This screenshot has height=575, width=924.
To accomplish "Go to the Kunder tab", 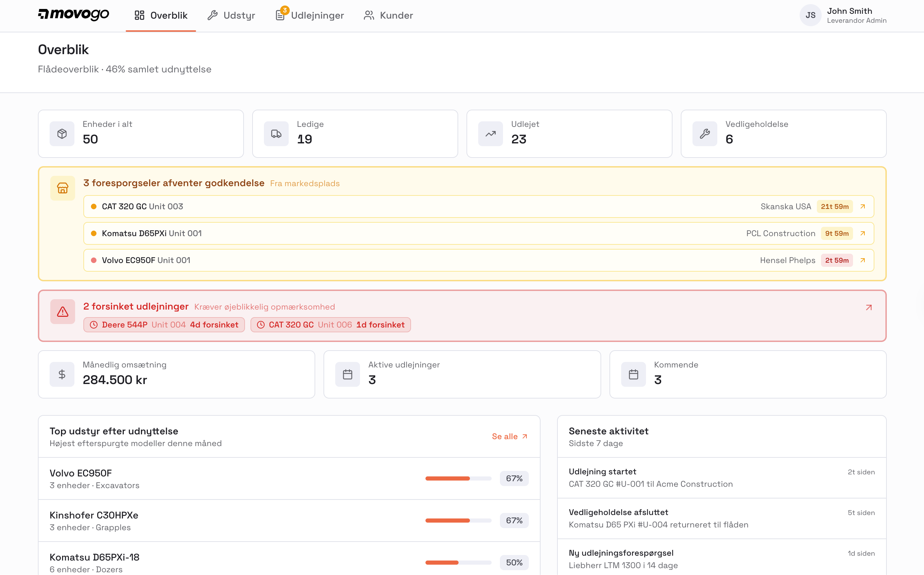I will pyautogui.click(x=388, y=15).
